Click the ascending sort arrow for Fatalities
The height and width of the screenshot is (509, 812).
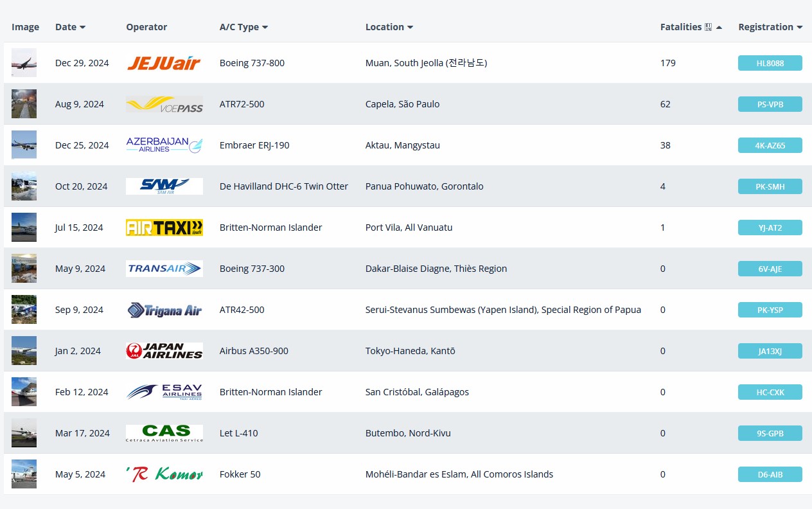click(719, 28)
